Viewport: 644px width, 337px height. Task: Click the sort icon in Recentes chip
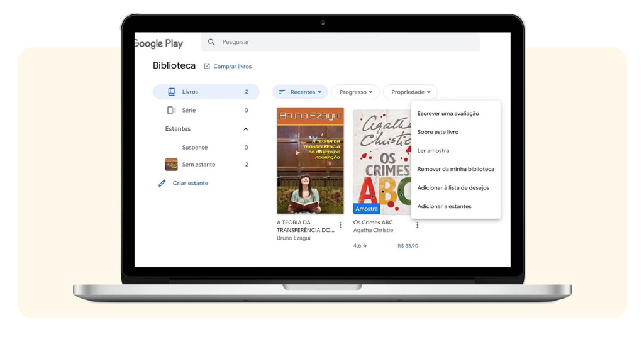click(282, 92)
